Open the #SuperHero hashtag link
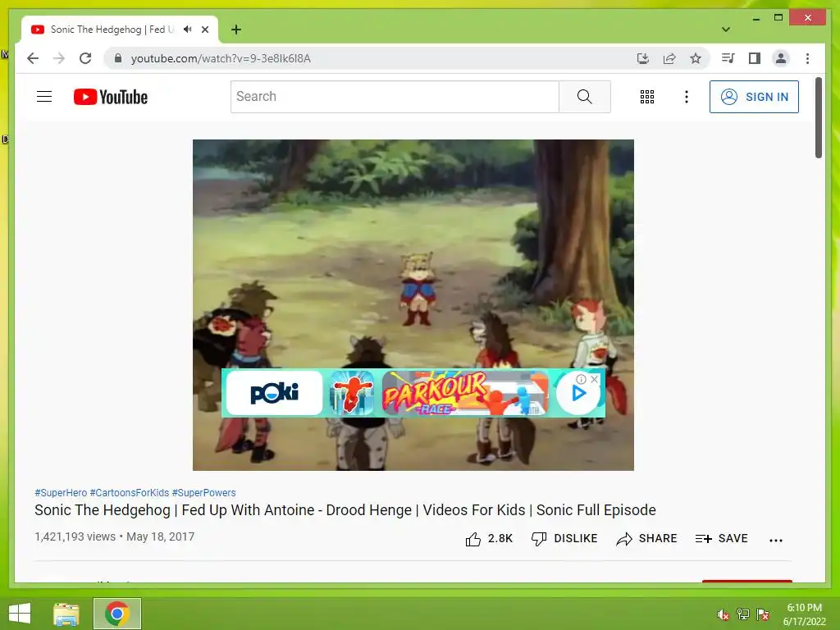840x630 pixels. pos(61,493)
